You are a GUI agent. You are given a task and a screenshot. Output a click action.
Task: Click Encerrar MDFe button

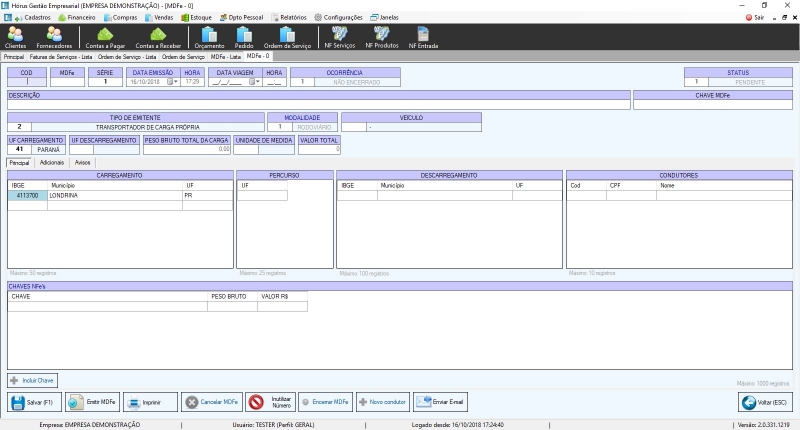pyautogui.click(x=326, y=402)
